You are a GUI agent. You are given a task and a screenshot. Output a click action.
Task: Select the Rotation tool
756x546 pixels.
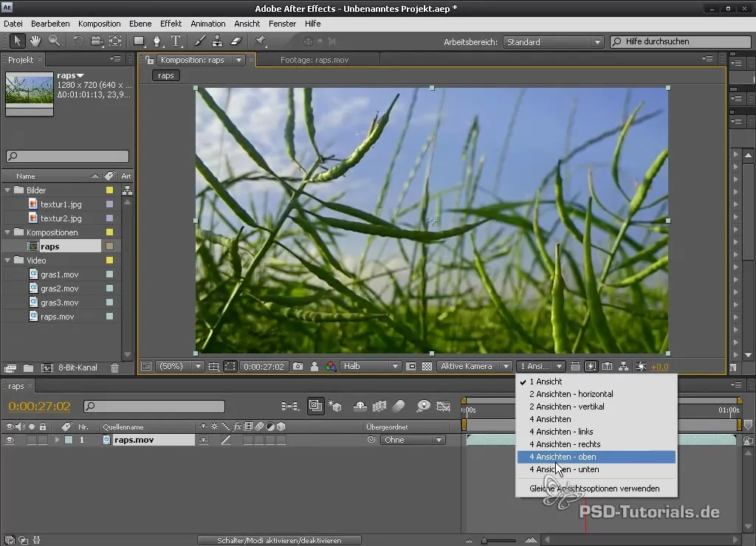point(78,41)
